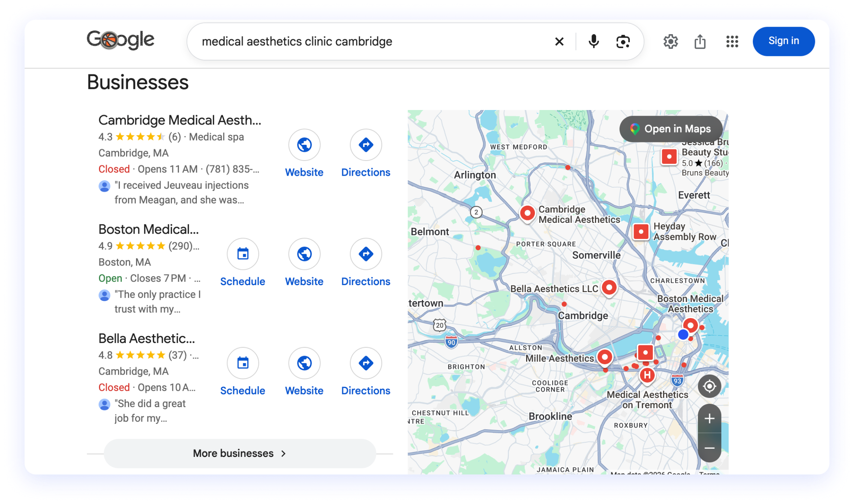Open settings gear icon
The width and height of the screenshot is (854, 504).
(670, 41)
